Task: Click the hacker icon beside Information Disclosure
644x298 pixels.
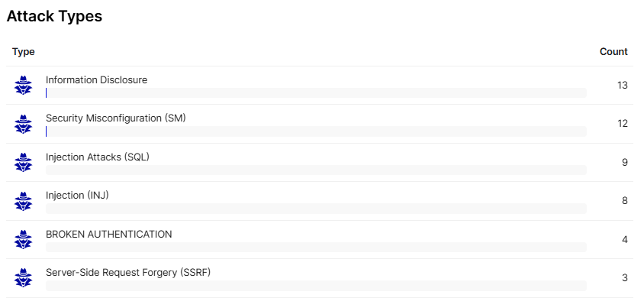Action: [23, 85]
